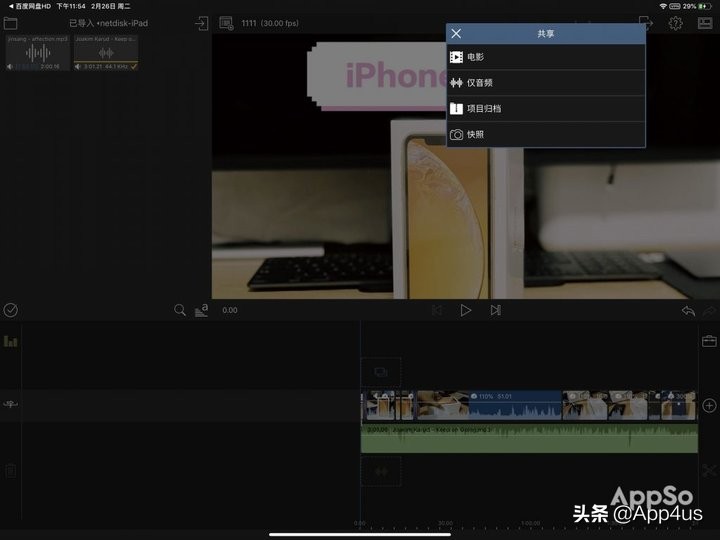Viewport: 720px width, 540px height.
Task: Tap the battery indicator in status bar
Action: pyautogui.click(x=704, y=6)
